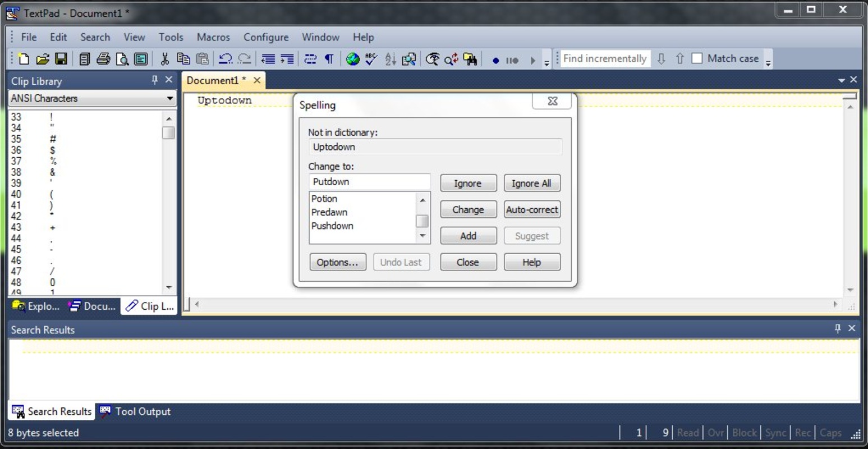Cut selection using the scissors icon
The width and height of the screenshot is (868, 449).
click(164, 59)
